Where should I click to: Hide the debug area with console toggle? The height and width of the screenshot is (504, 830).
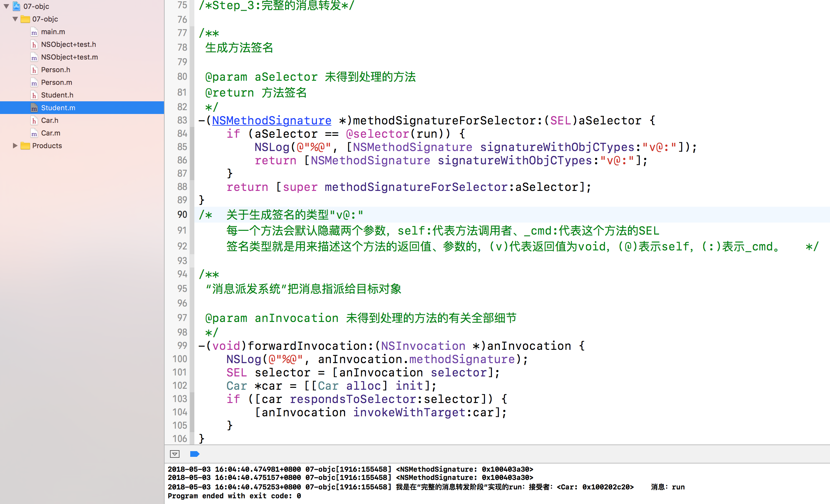174,454
